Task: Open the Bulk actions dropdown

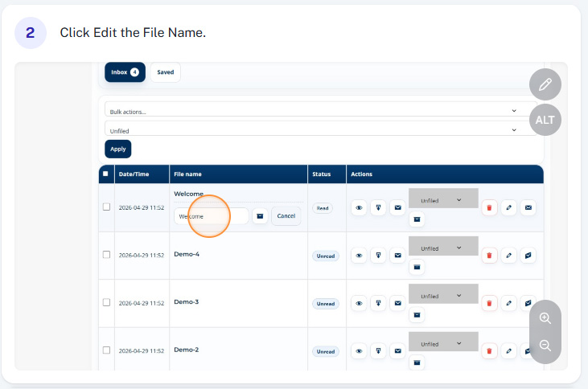Action: pyautogui.click(x=321, y=109)
